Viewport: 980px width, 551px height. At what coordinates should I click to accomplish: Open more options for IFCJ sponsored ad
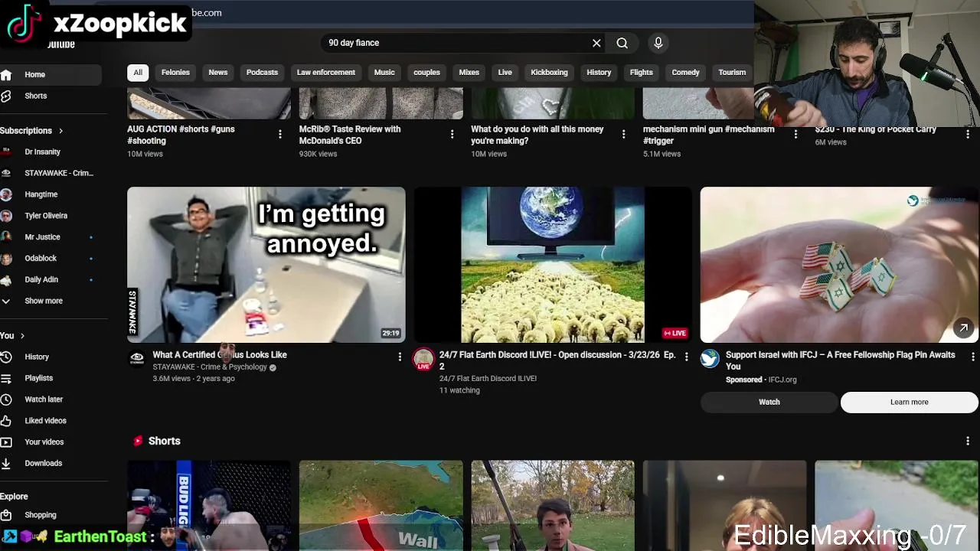[x=972, y=357]
